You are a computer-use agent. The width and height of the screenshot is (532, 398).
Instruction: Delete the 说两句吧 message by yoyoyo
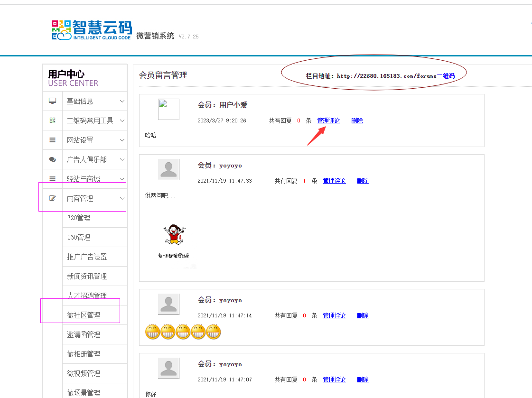[x=363, y=181]
